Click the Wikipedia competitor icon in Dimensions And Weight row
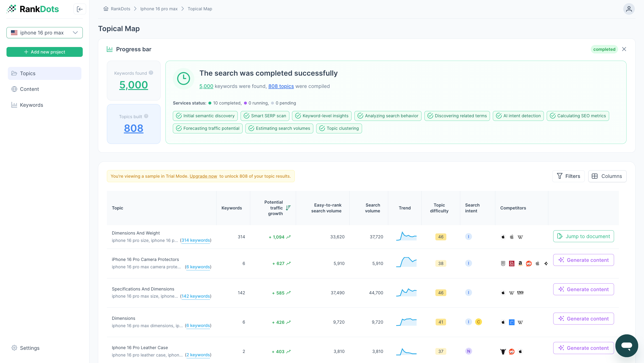 coord(520,237)
